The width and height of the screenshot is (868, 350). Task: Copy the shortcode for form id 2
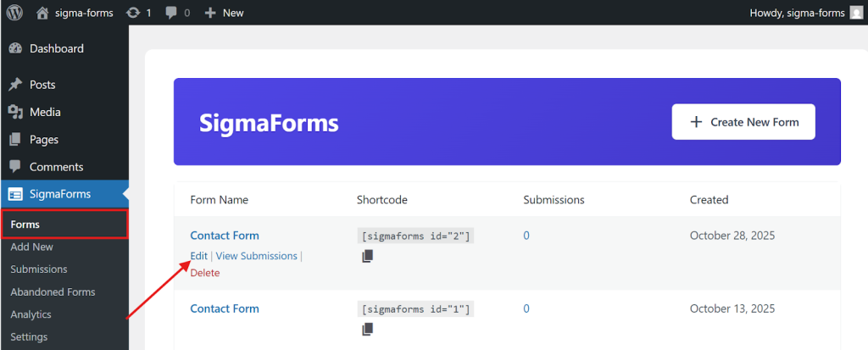[x=368, y=256]
